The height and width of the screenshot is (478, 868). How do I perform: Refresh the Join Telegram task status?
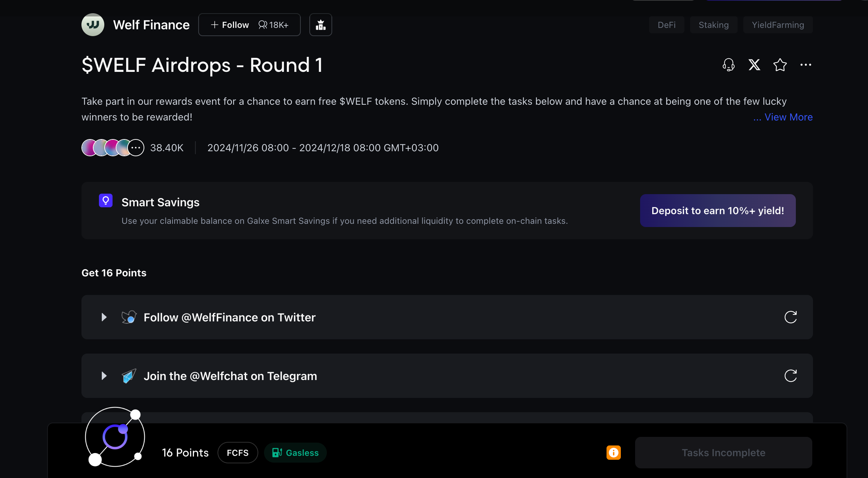pyautogui.click(x=790, y=376)
